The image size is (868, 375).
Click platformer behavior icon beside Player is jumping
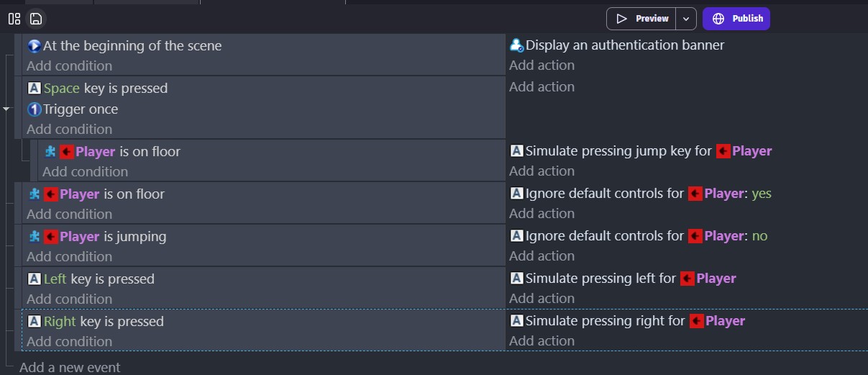click(x=34, y=237)
